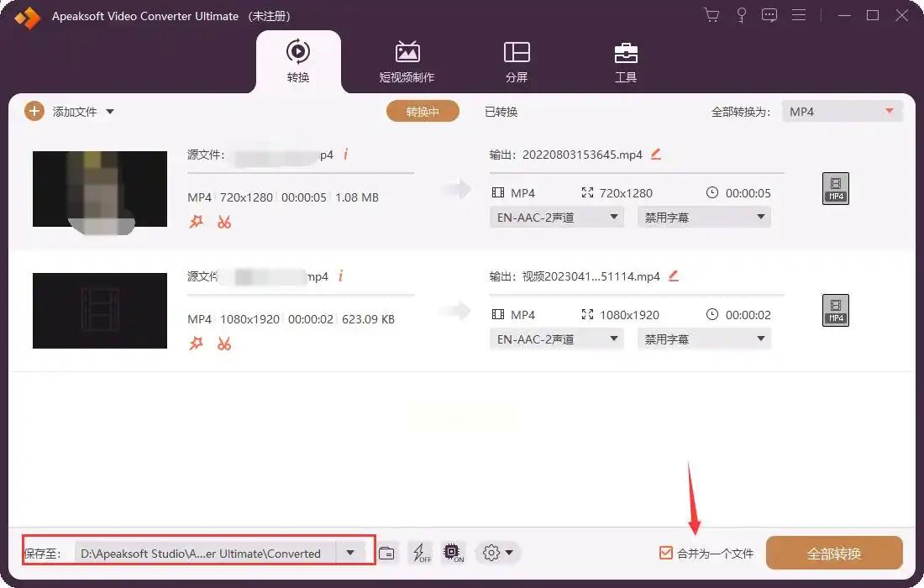Click output resolution 720x1280
The image size is (924, 588).
[626, 193]
